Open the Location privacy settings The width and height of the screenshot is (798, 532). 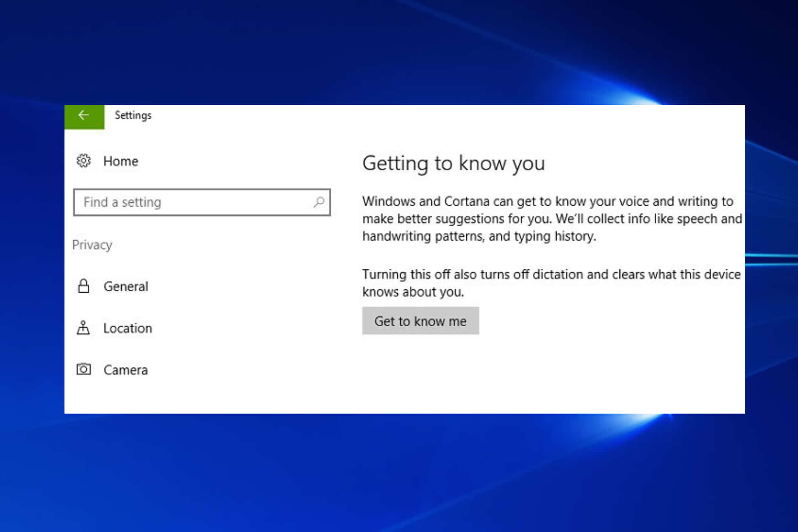(x=128, y=328)
